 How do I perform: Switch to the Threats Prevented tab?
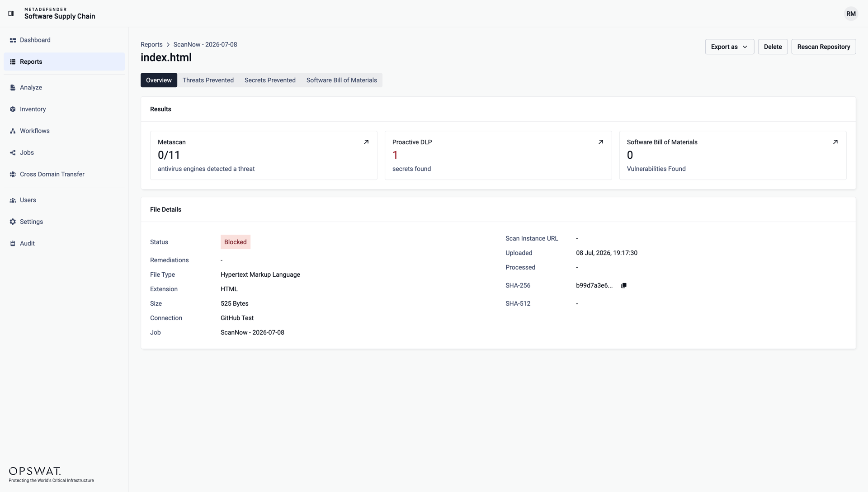click(208, 80)
